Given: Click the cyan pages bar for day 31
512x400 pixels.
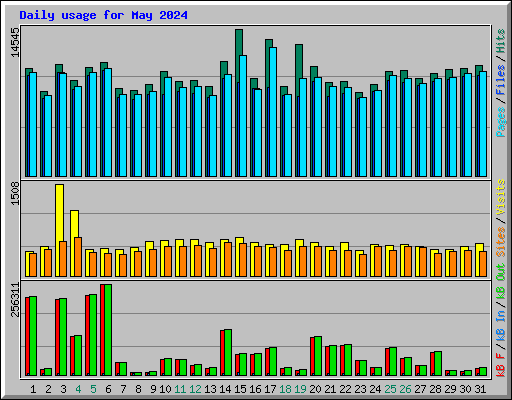Looking at the screenshot, I should 483,124.
